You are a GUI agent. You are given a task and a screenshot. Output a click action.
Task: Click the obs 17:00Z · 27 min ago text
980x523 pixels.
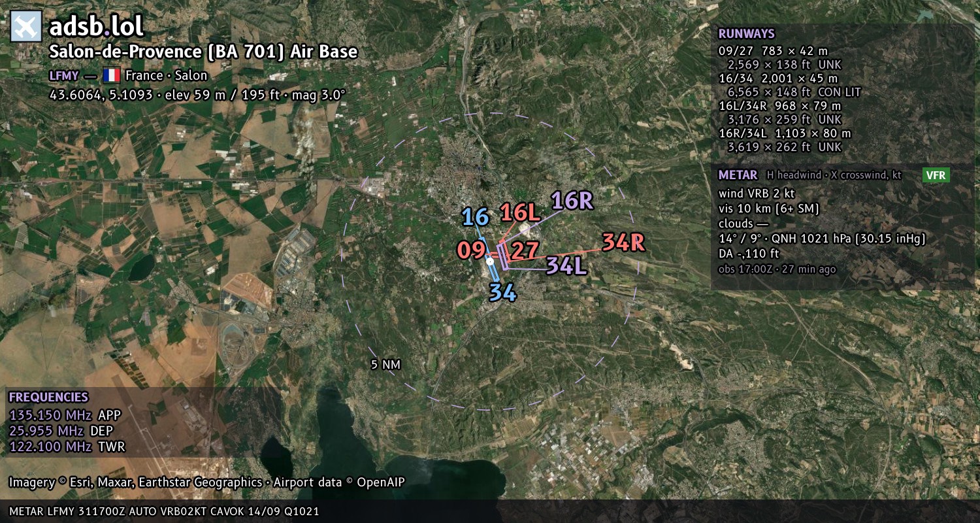point(777,269)
